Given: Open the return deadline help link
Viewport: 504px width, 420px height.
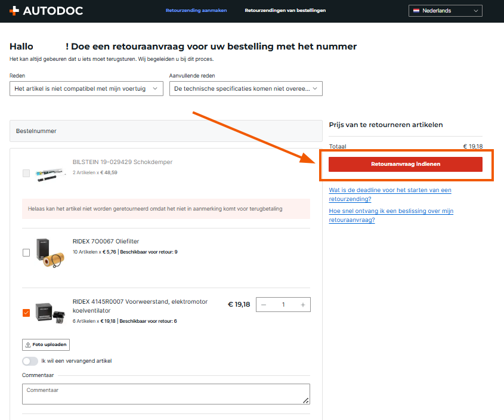Looking at the screenshot, I should (x=390, y=194).
